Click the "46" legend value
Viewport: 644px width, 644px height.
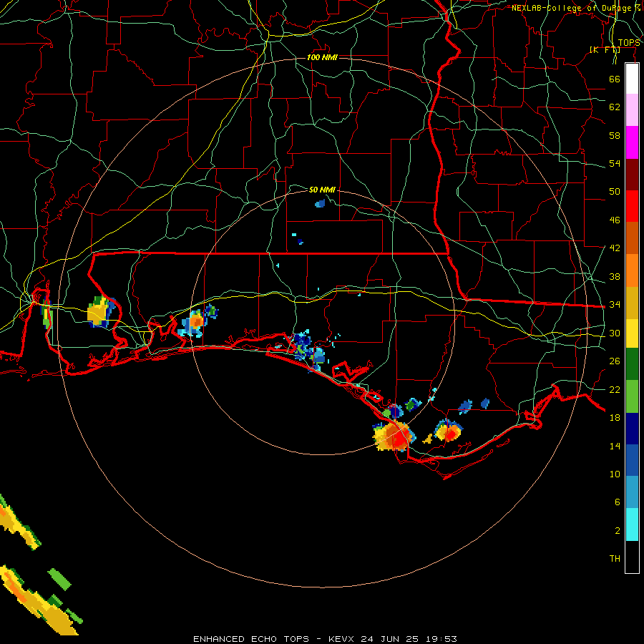[615, 220]
